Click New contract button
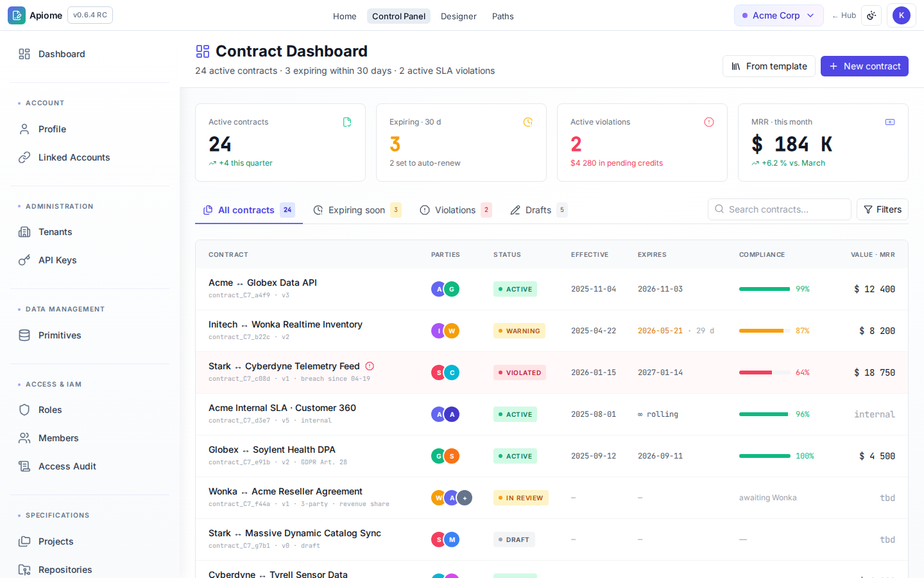The width and height of the screenshot is (924, 578). [864, 66]
